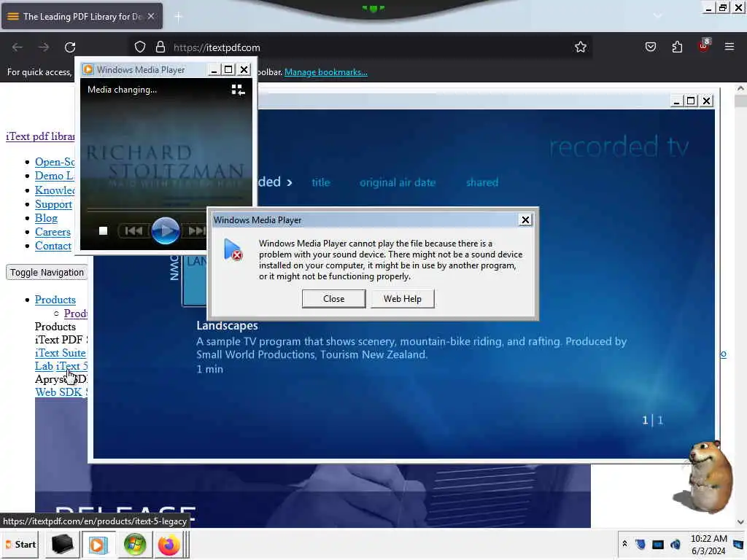Viewport: 747px width, 560px height.
Task: Minimize the mini Windows Media Player window
Action: [214, 70]
